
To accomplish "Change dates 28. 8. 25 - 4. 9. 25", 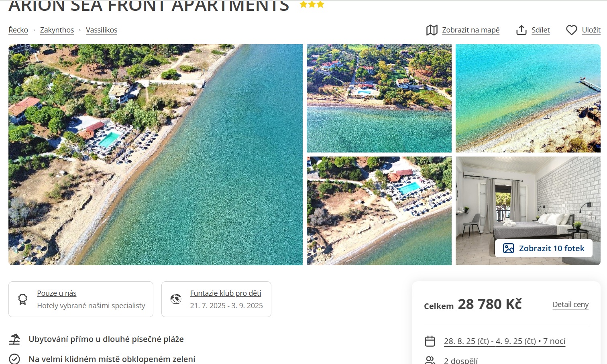I will [x=505, y=341].
